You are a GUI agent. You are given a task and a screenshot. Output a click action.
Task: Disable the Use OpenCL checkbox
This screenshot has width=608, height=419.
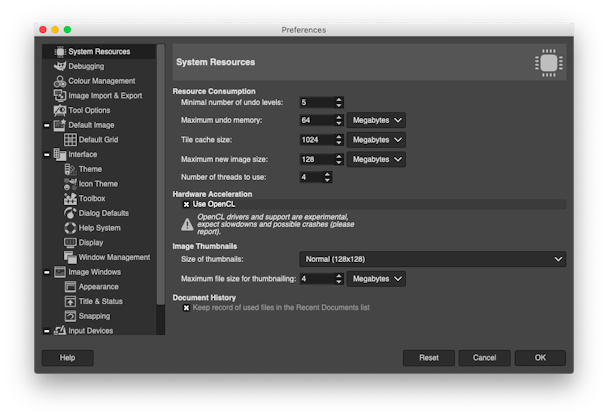coord(187,204)
